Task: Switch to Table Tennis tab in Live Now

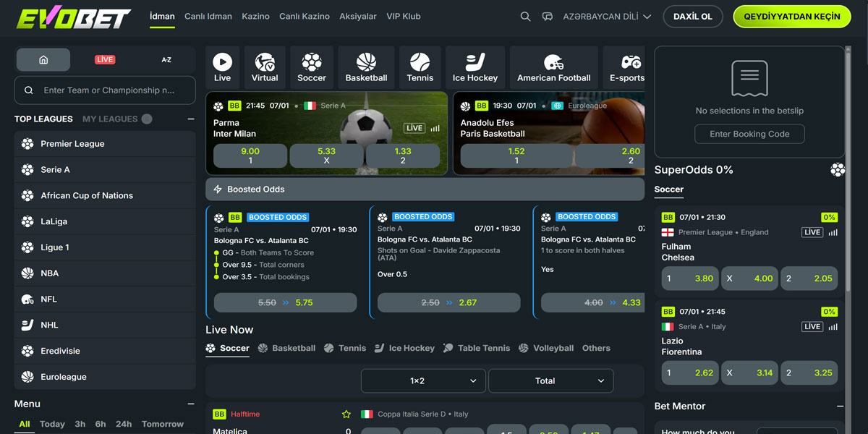Action: pos(477,348)
